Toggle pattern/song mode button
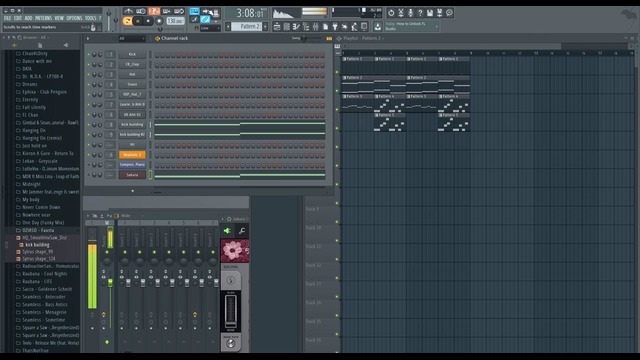Screen dimensions: 640x360 pyautogui.click(x=127, y=21)
